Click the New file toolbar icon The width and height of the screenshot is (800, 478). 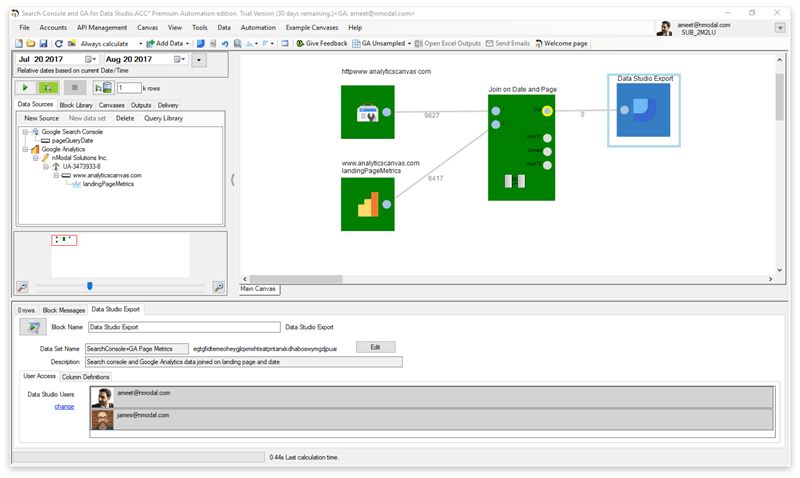[x=18, y=44]
